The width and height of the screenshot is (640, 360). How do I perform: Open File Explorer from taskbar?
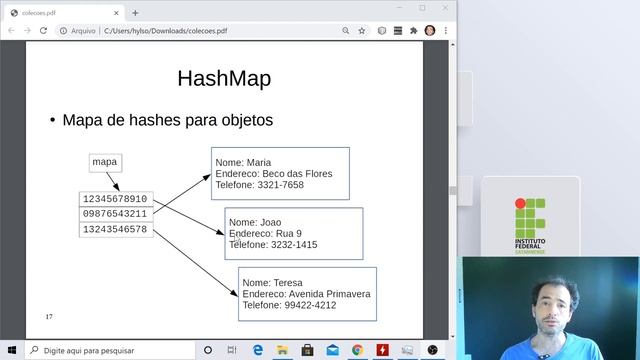[x=282, y=350]
